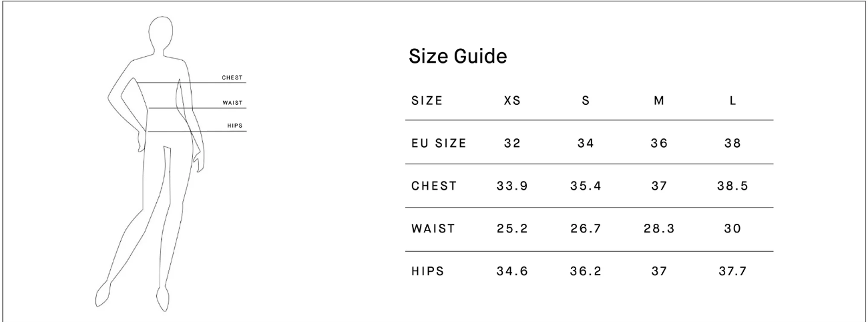
Task: Click the hips value 37.7
Action: pos(733,271)
